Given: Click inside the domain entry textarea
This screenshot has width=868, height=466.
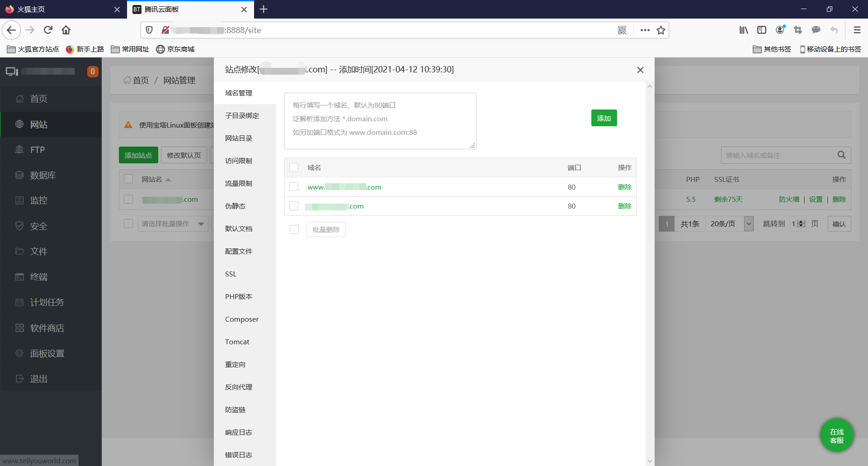Looking at the screenshot, I should point(380,120).
